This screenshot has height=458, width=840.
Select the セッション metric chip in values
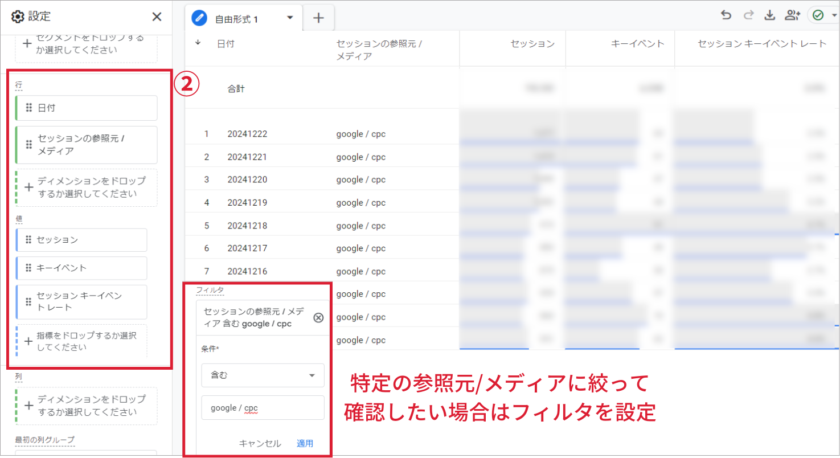82,240
